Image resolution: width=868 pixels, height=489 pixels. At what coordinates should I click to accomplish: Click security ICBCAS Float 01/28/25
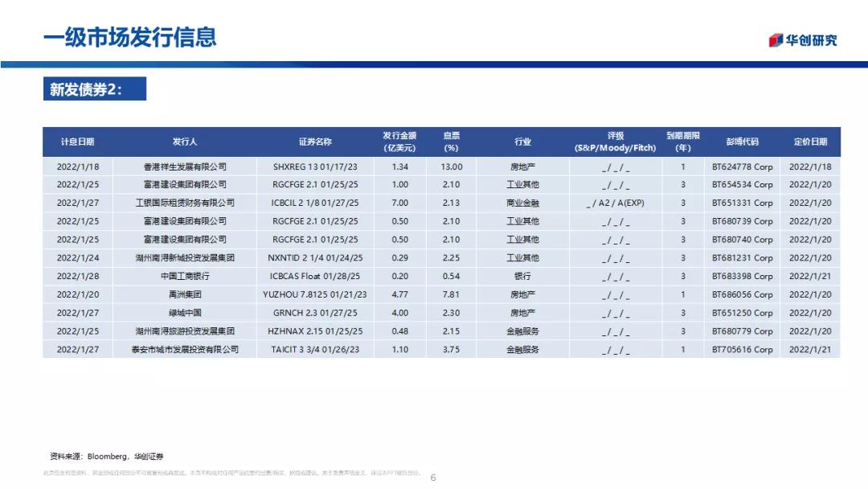(315, 276)
